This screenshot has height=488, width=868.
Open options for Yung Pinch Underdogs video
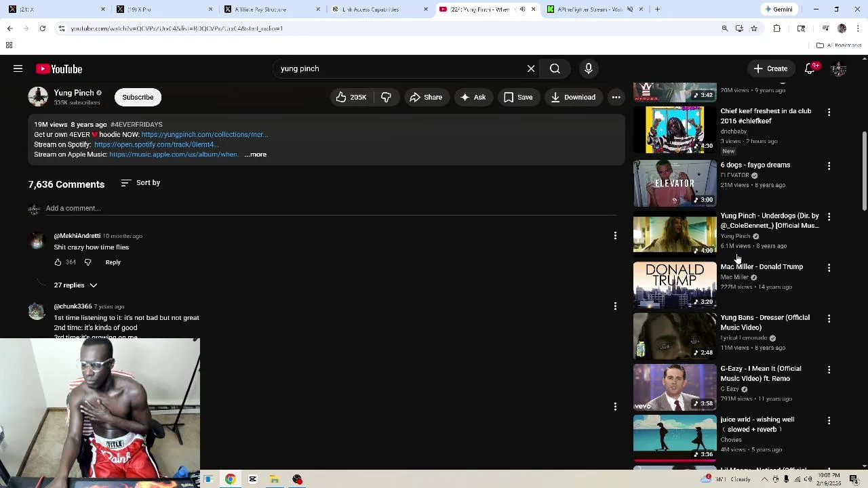click(x=829, y=217)
